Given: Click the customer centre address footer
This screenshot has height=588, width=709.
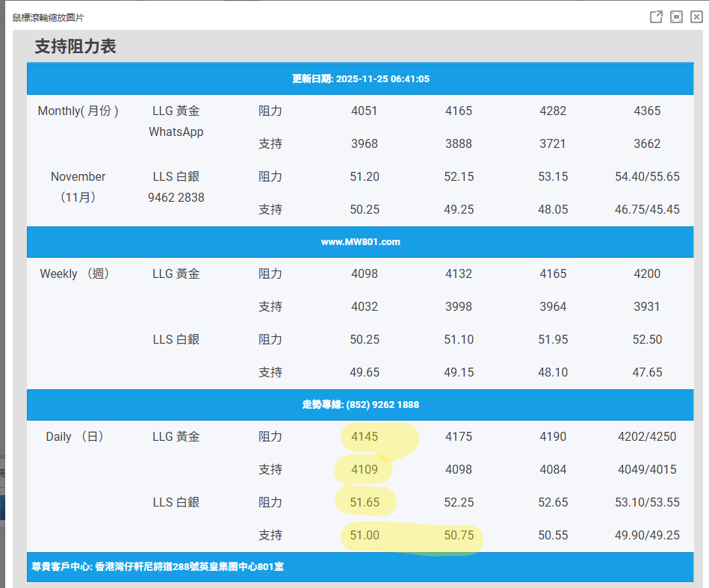Looking at the screenshot, I should (158, 567).
